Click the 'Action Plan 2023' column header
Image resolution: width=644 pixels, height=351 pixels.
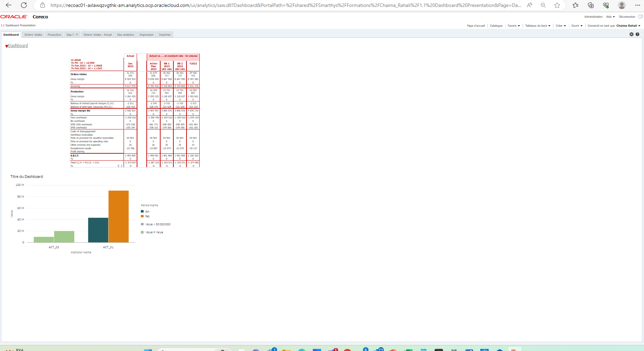[x=153, y=66]
